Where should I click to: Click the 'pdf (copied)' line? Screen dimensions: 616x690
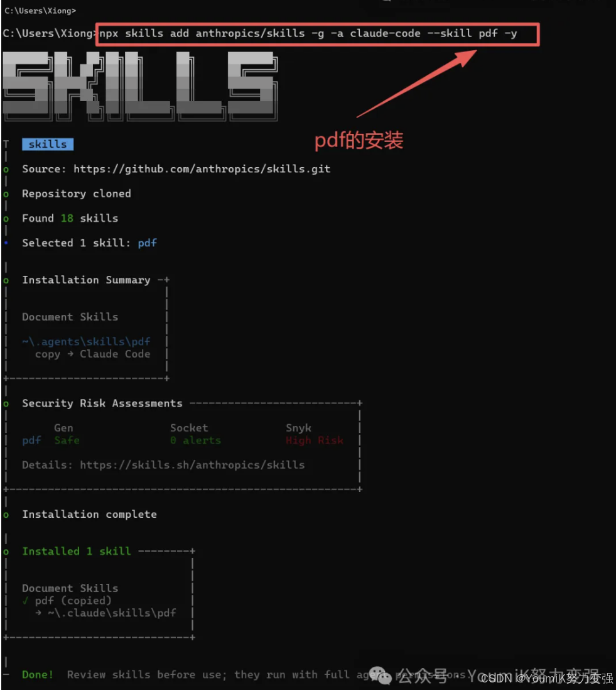click(x=73, y=600)
